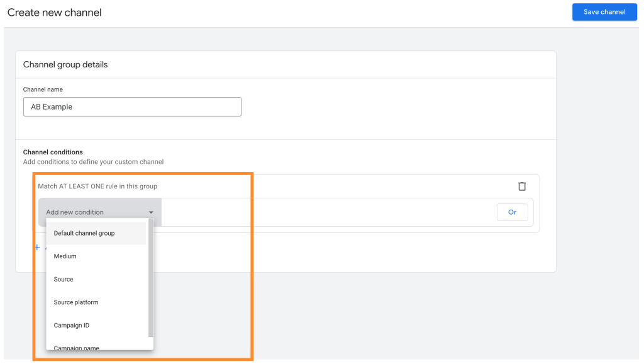
Task: Click the Channel group details heading
Action: coord(65,65)
